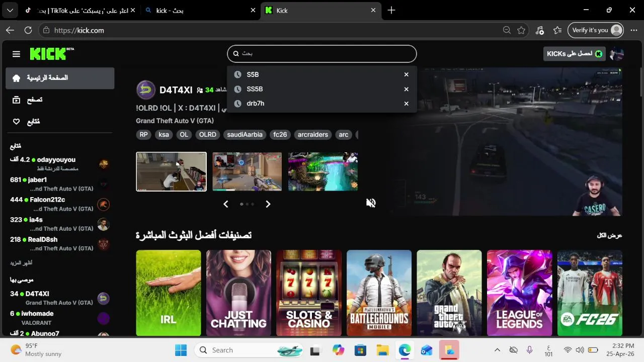Remove drb7h from search history

(406, 104)
